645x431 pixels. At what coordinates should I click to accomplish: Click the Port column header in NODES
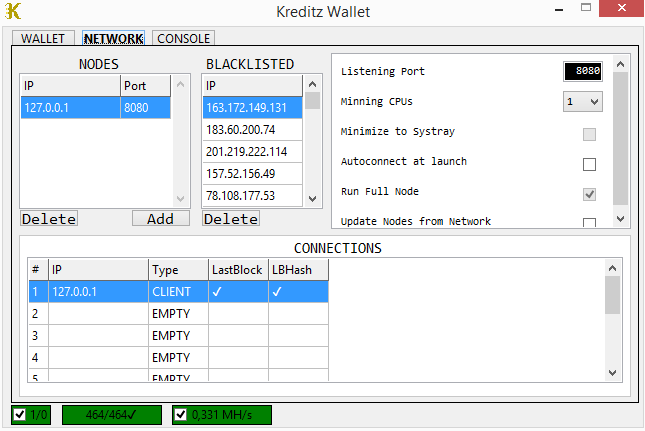146,86
